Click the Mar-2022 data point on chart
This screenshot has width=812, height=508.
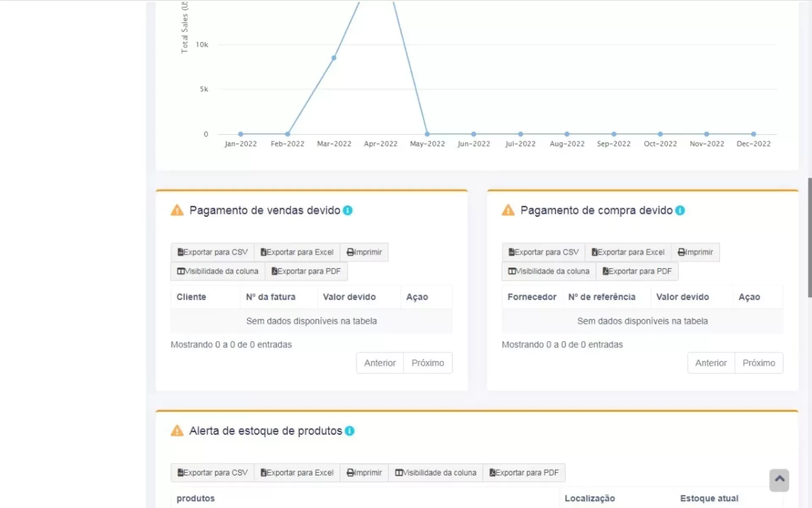pyautogui.click(x=334, y=58)
